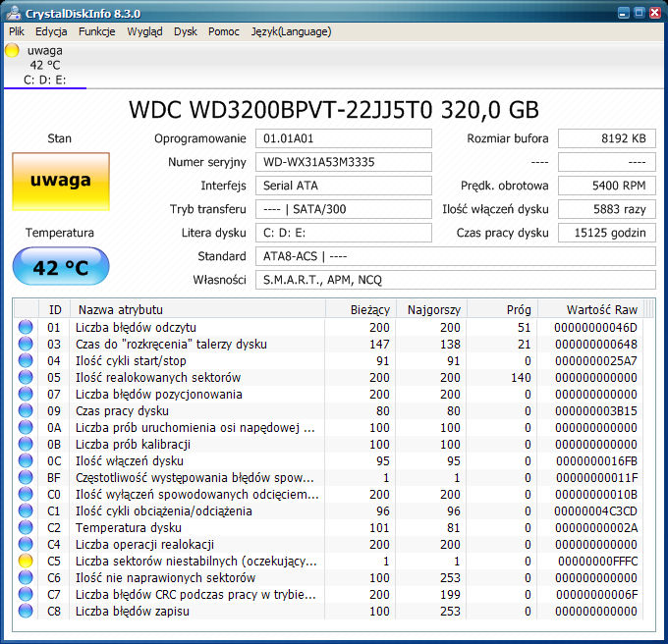Click status icon for attribute C4 row
Screen dimensions: 668x644
coord(26,544)
